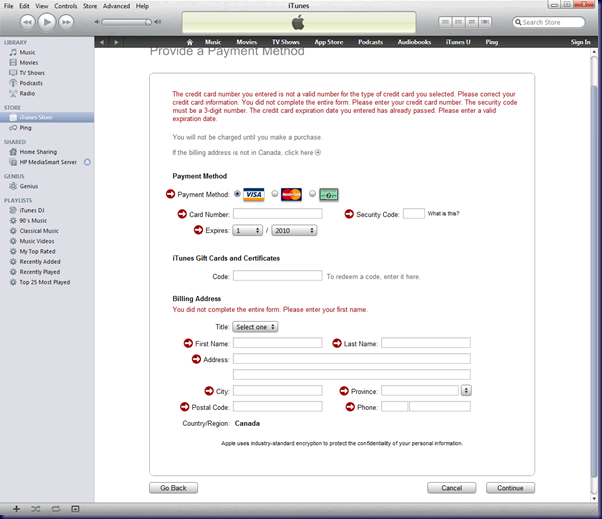Click HP MediaSmart Server loading indicator icon
602x519 pixels.
click(x=87, y=162)
